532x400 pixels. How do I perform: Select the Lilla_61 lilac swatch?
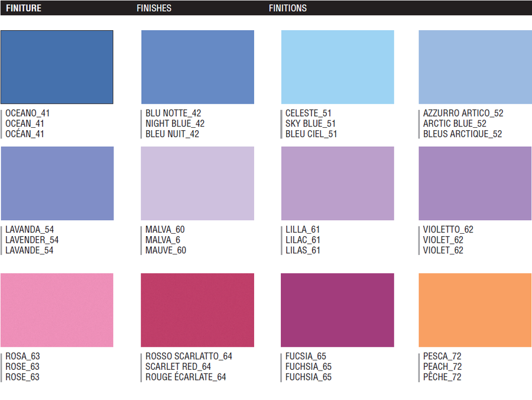click(338, 183)
